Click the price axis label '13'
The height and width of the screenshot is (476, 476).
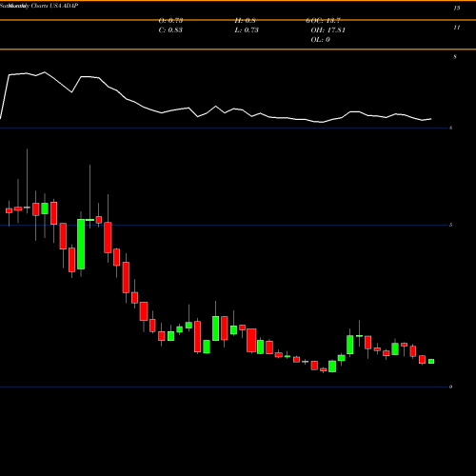(457, 9)
